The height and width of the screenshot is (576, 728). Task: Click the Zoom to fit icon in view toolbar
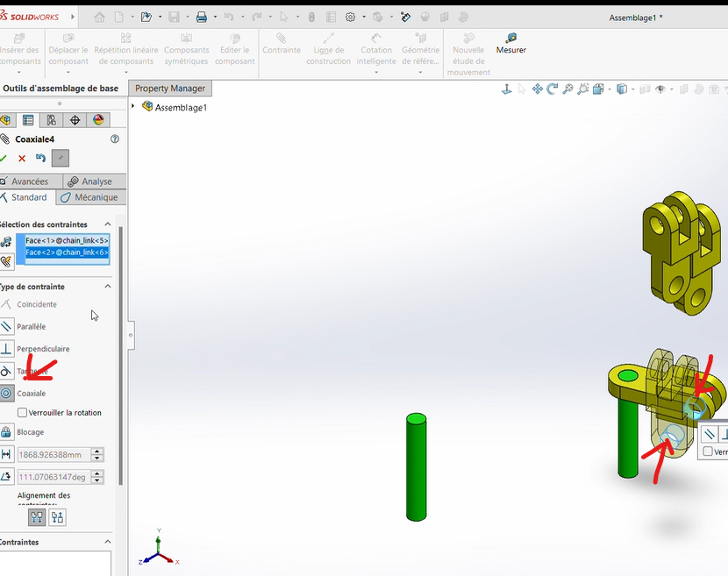567,89
